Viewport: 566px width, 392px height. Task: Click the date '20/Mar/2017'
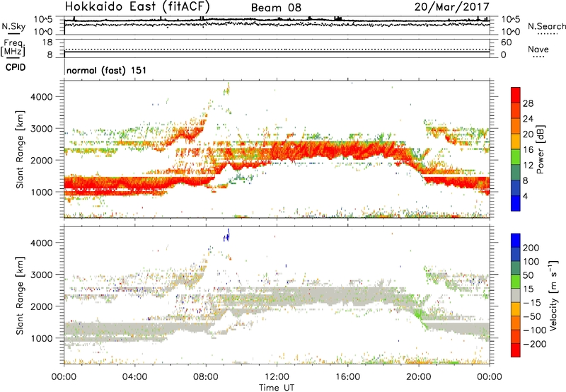click(x=452, y=7)
